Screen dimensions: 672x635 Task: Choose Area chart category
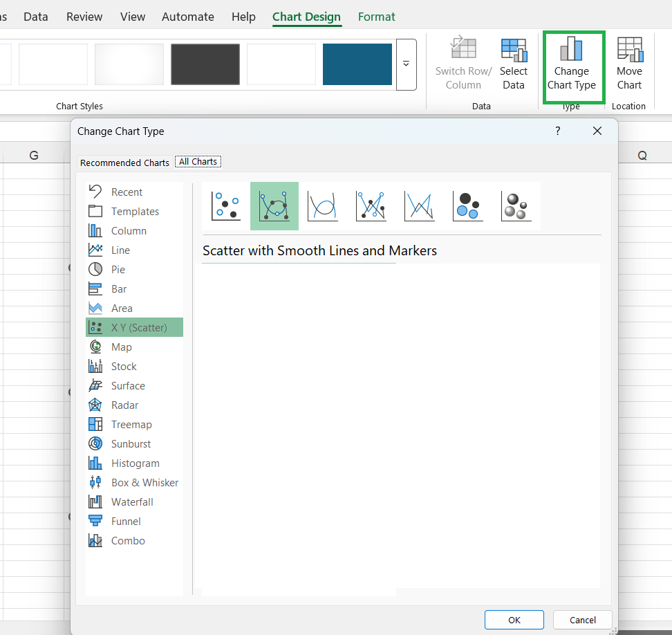(134, 309)
